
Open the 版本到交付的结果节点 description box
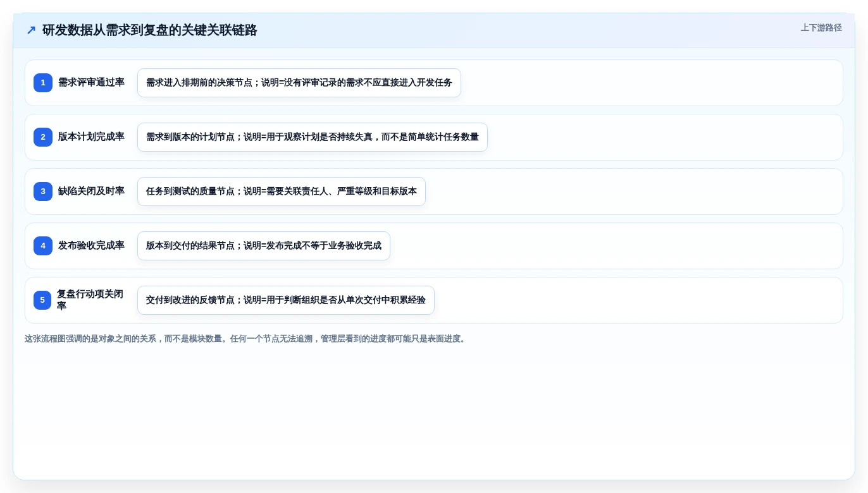coord(264,246)
